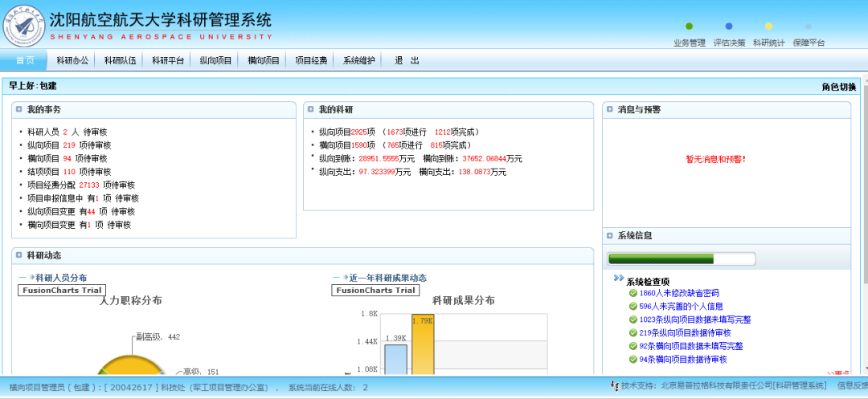
Task: Collapse 科研动态 panel header icon
Action: [19, 255]
